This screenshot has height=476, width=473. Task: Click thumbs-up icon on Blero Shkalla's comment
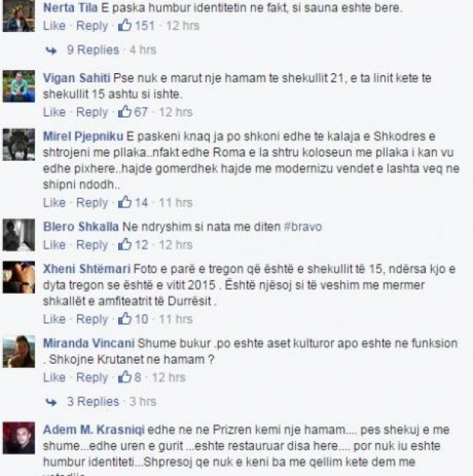(x=124, y=244)
